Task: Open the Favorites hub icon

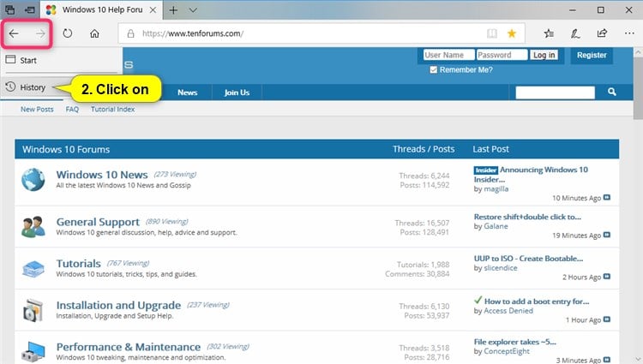Action: (549, 33)
